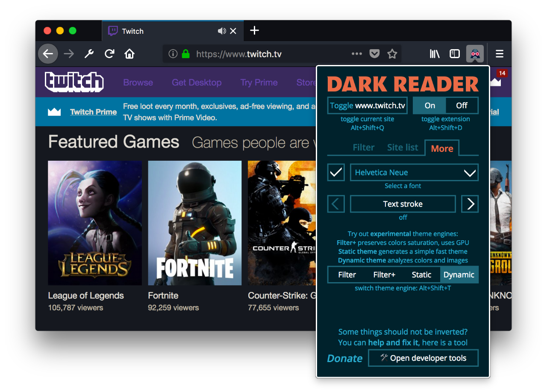Open the Fortnite cover thumbnail
This screenshot has width=547, height=392.
click(195, 223)
